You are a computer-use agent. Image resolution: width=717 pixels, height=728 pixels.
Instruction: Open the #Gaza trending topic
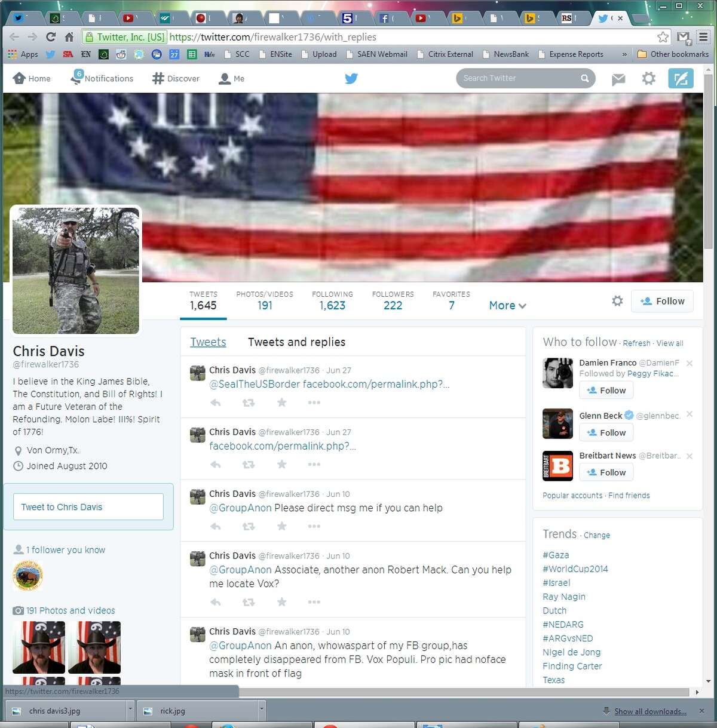pyautogui.click(x=555, y=555)
